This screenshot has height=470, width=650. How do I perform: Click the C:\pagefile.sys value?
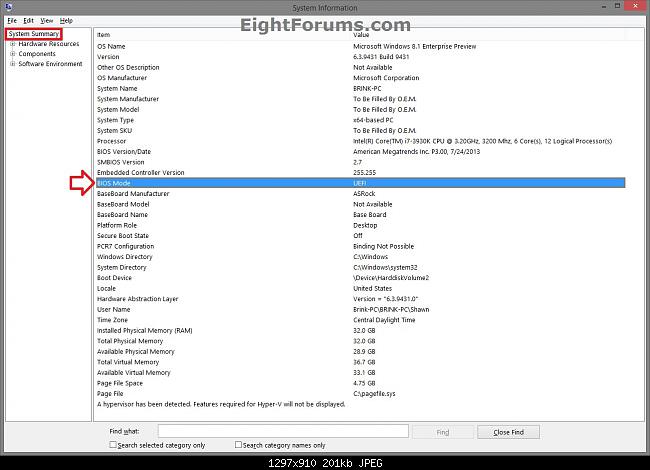pos(374,394)
